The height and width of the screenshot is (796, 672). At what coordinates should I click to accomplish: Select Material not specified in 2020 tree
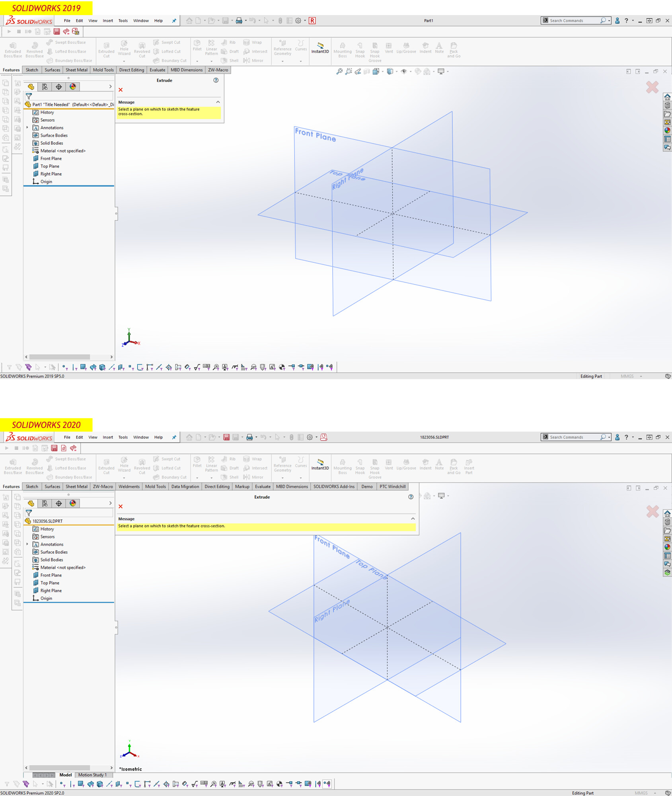(x=63, y=568)
